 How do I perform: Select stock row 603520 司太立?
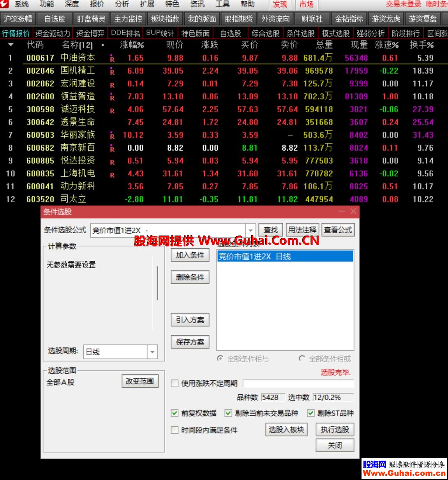click(x=224, y=199)
